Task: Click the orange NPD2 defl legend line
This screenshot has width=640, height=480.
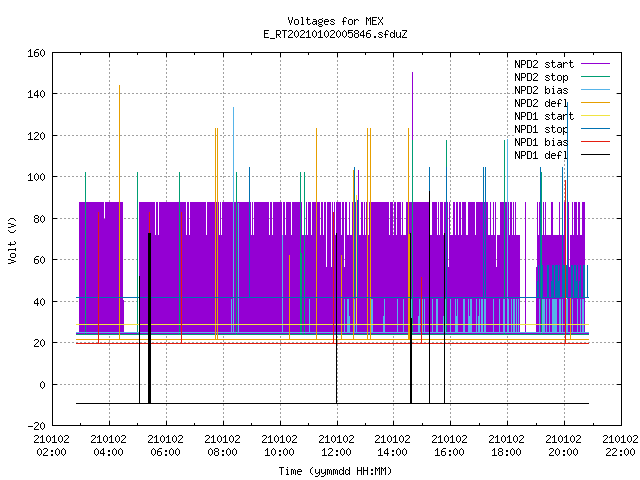Action: 595,103
